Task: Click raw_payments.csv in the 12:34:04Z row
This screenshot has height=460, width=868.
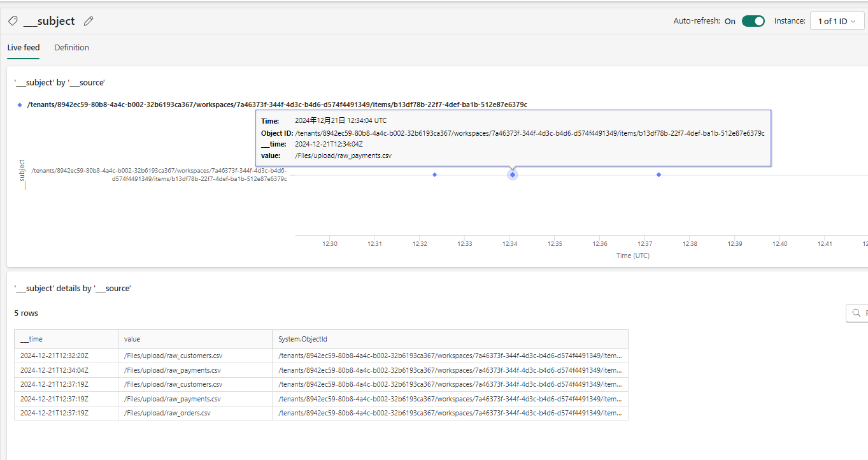Action: (195, 370)
